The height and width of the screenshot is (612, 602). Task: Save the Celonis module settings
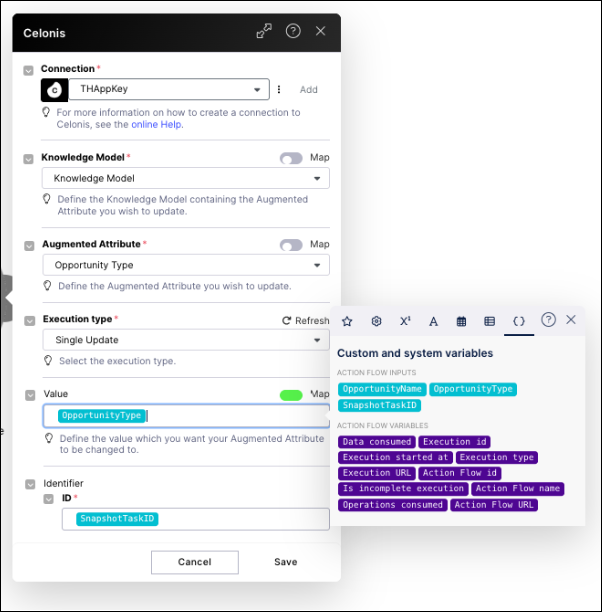tap(286, 562)
